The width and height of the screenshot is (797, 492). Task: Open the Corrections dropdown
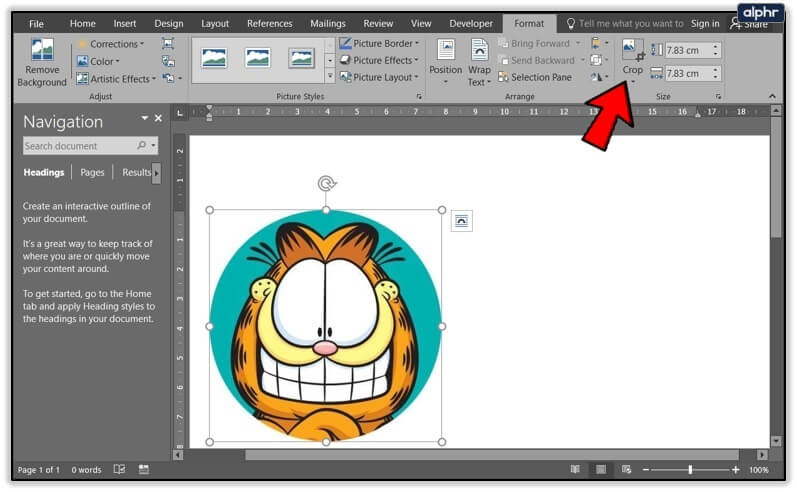[110, 44]
